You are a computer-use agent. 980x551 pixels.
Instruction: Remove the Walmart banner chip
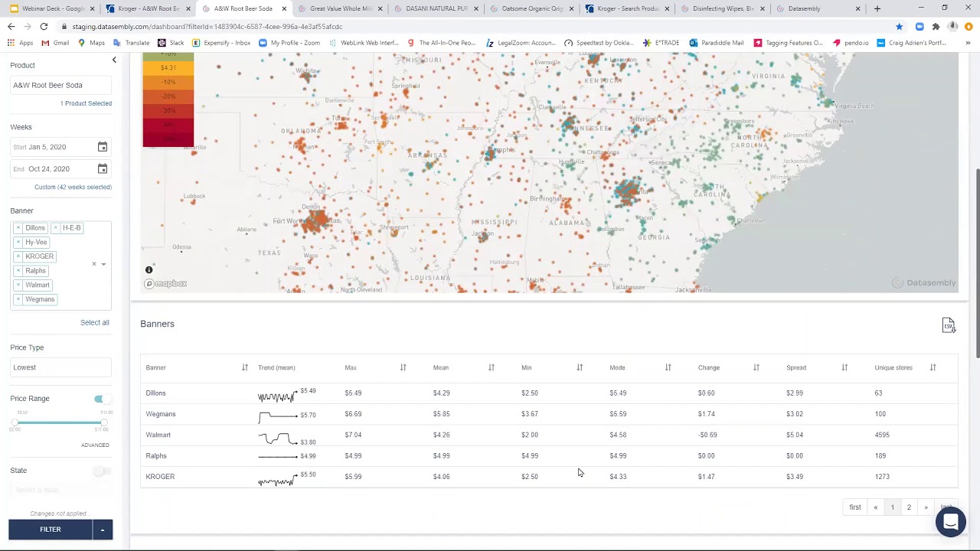tap(18, 285)
